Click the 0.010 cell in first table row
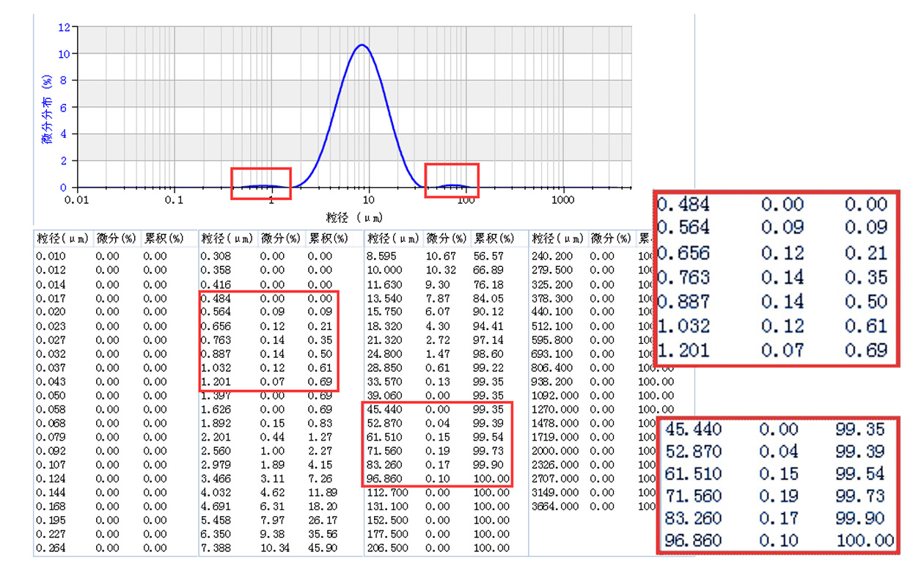This screenshot has height=574, width=924. tap(51, 257)
